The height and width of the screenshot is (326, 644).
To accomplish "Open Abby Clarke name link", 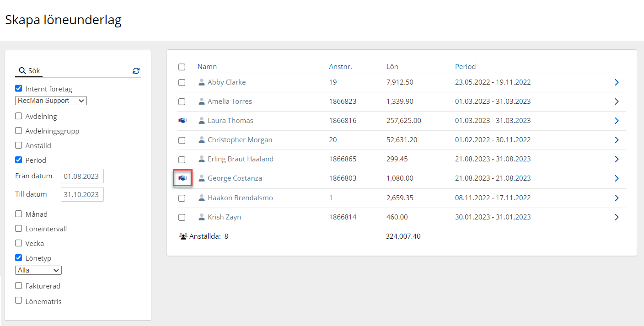I will 226,82.
